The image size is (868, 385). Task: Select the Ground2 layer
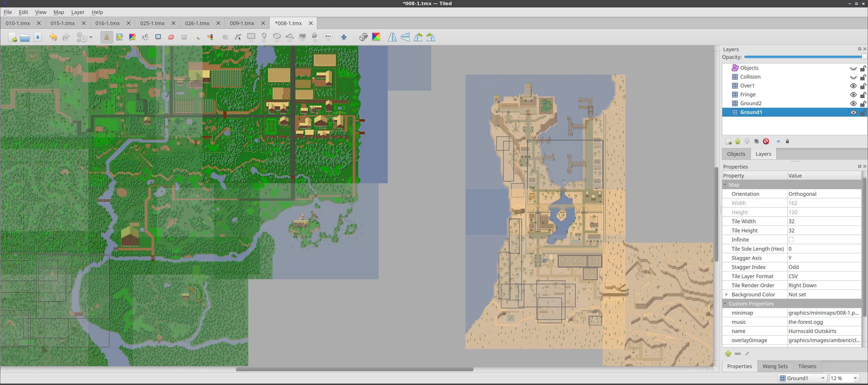(751, 104)
